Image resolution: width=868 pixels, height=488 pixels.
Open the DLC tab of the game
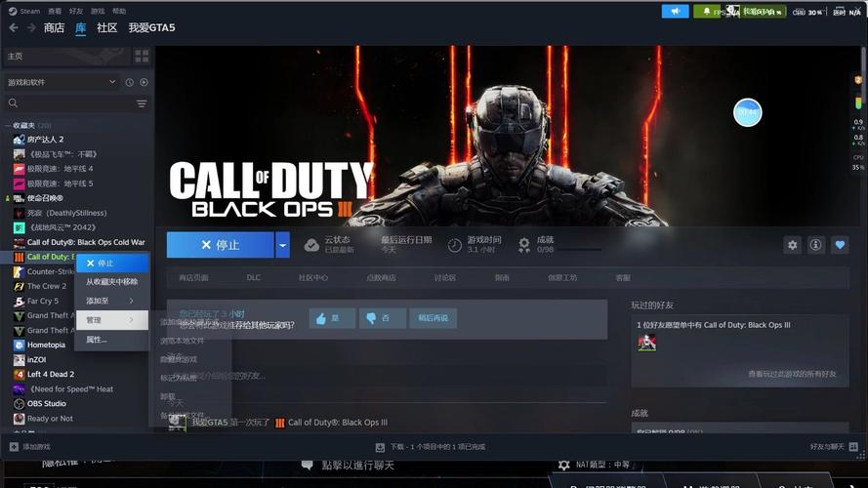click(x=254, y=277)
